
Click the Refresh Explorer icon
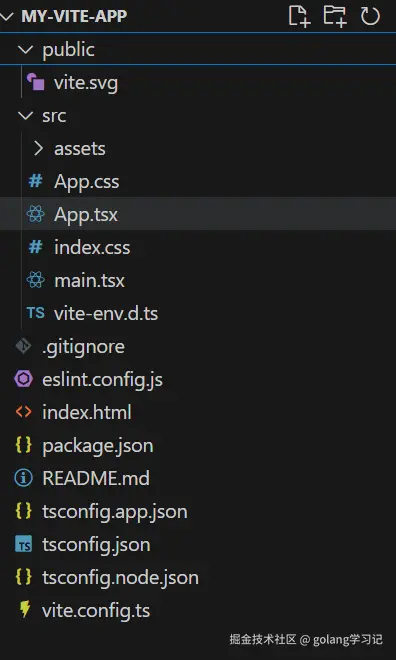[x=370, y=16]
